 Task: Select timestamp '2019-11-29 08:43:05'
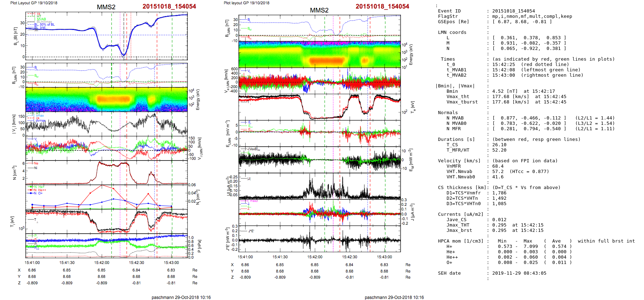[x=519, y=273]
